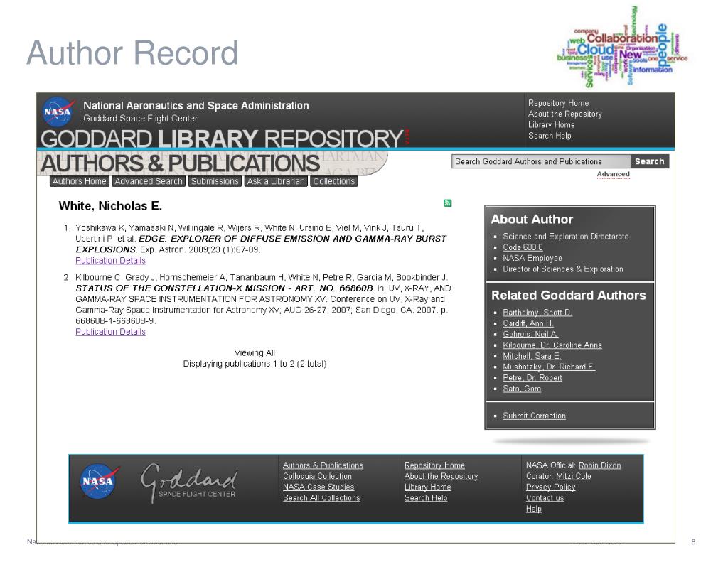The width and height of the screenshot is (728, 562).
Task: Open the NASA Case Studies footer link
Action: click(318, 487)
